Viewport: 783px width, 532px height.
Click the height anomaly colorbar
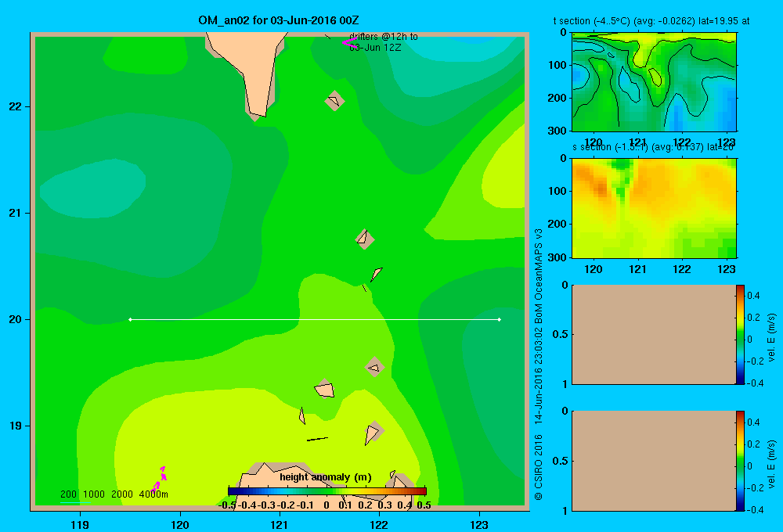click(327, 491)
